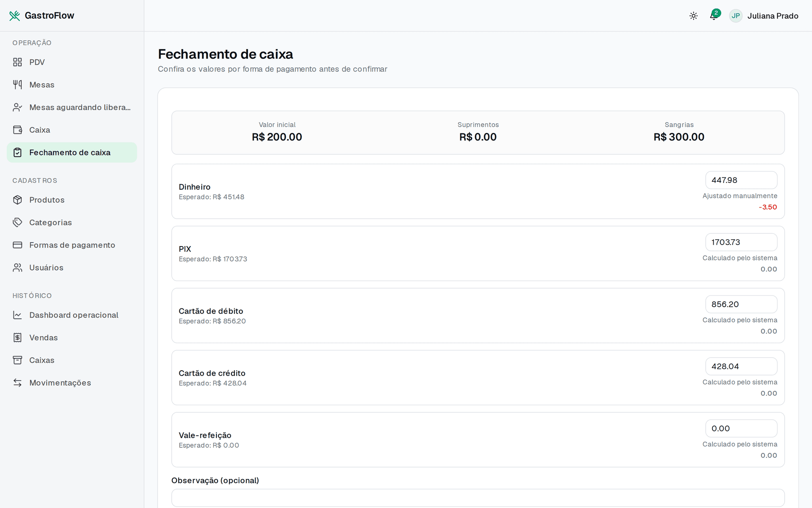Click the Suprimentos R$ 0.00 value

tap(478, 137)
